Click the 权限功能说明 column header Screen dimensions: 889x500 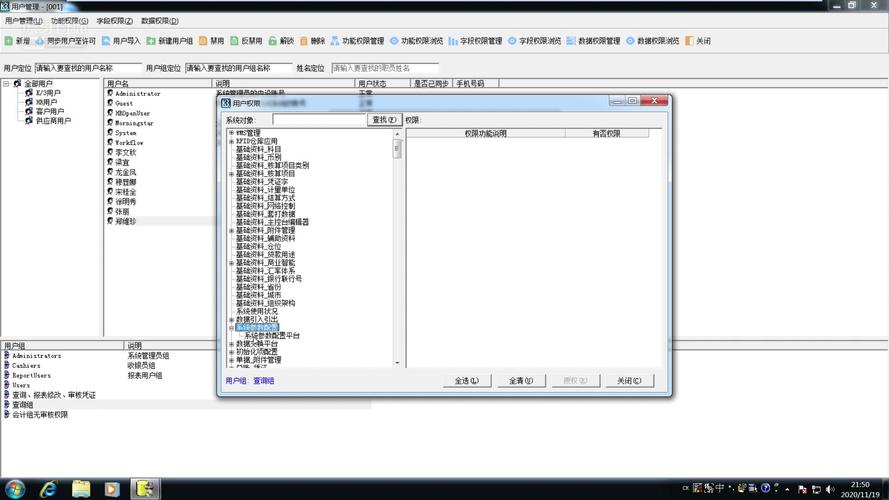(x=485, y=134)
